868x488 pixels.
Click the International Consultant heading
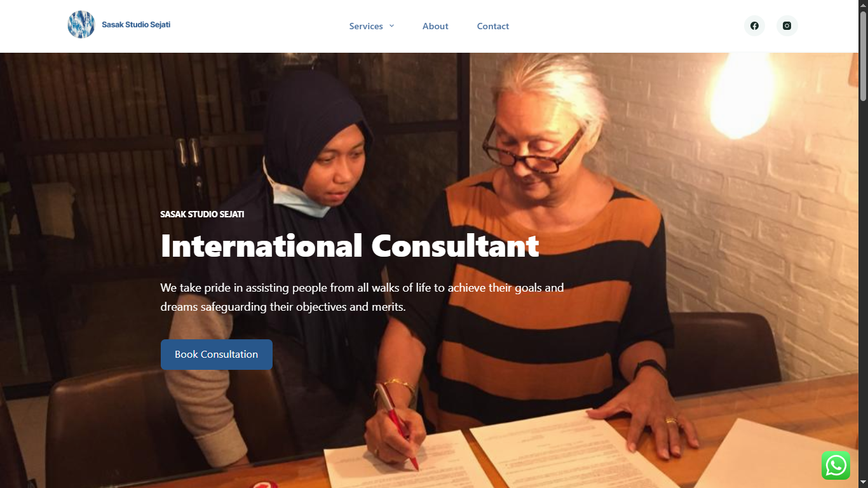[x=349, y=246]
